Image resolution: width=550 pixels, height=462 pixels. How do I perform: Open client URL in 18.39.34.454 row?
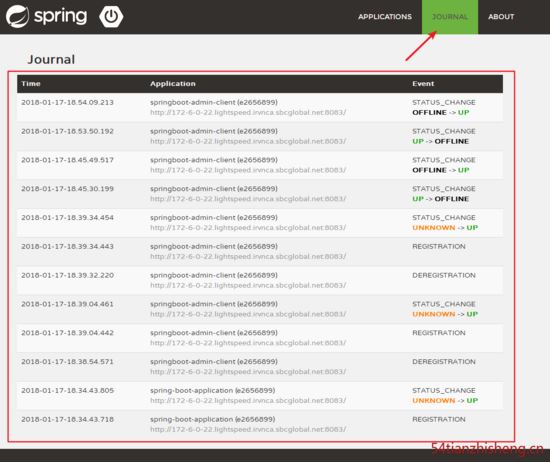tap(248, 228)
